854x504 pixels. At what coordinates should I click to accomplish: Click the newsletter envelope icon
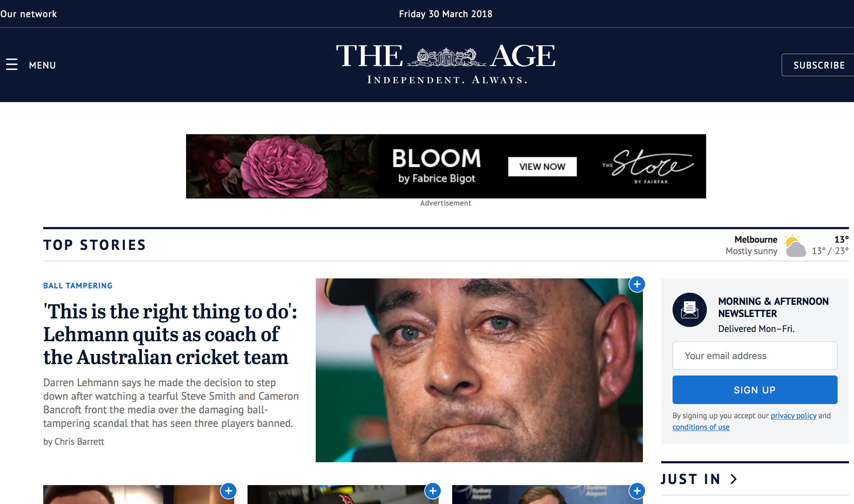point(689,310)
